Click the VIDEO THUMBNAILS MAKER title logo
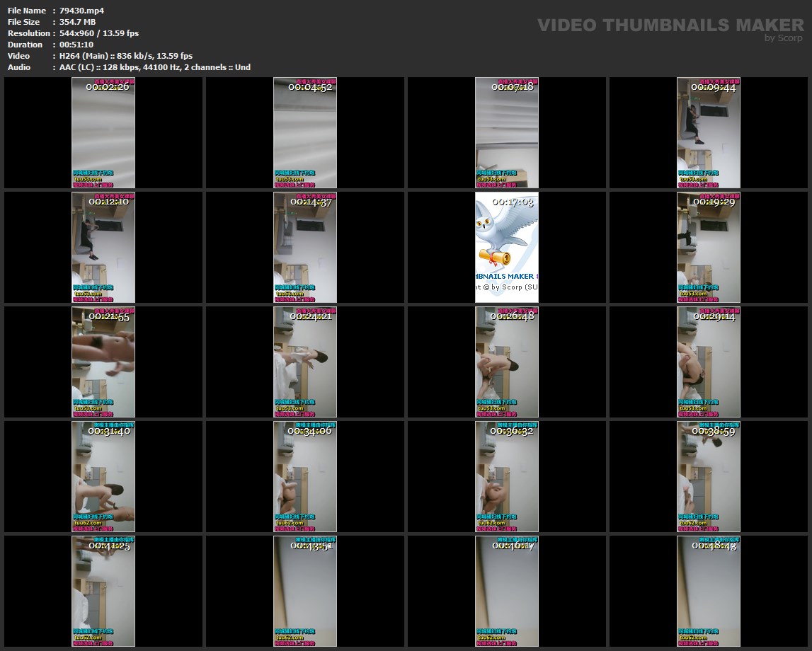 click(670, 25)
